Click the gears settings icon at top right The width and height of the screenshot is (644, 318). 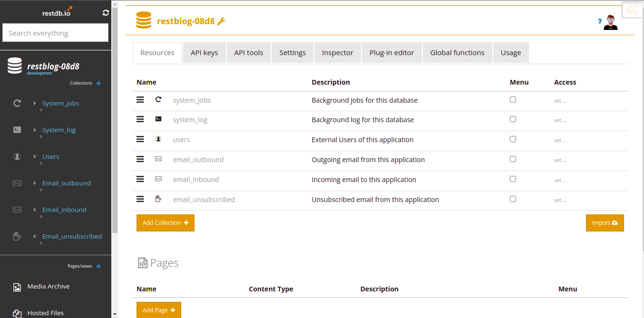pyautogui.click(x=633, y=9)
